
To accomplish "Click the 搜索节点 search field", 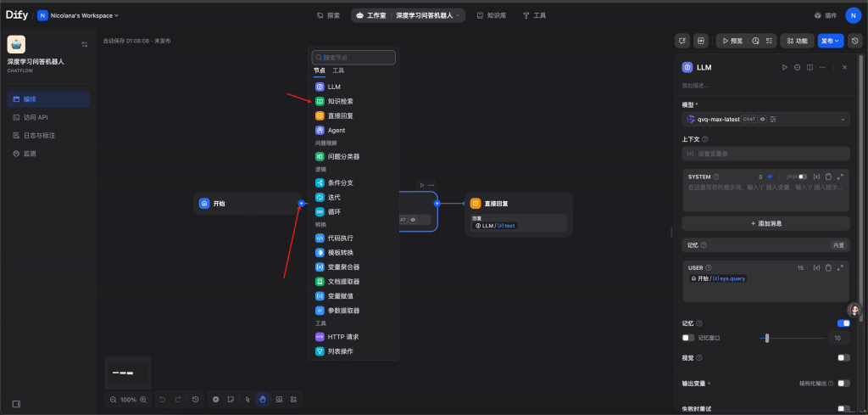I will [x=354, y=57].
